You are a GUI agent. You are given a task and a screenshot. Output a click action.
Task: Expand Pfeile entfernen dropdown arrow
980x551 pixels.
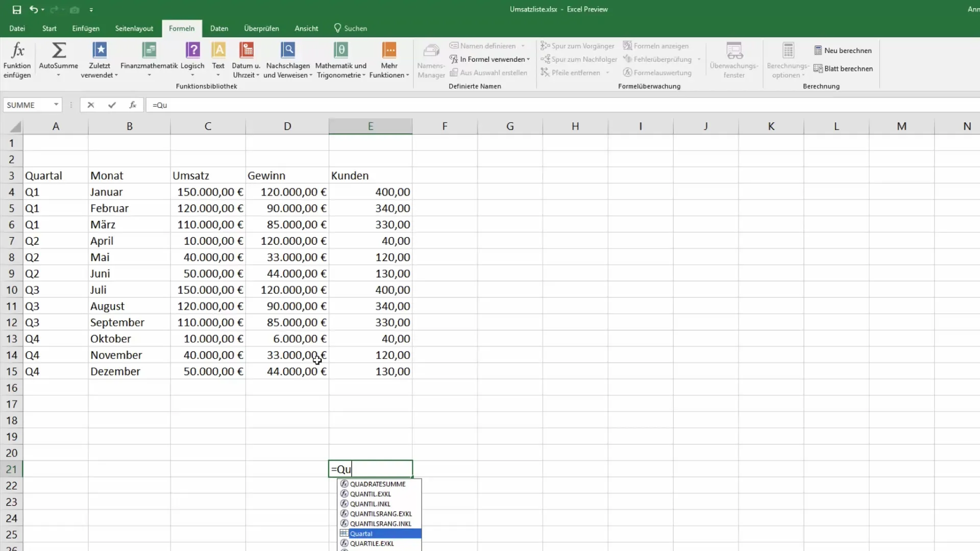[x=607, y=73]
